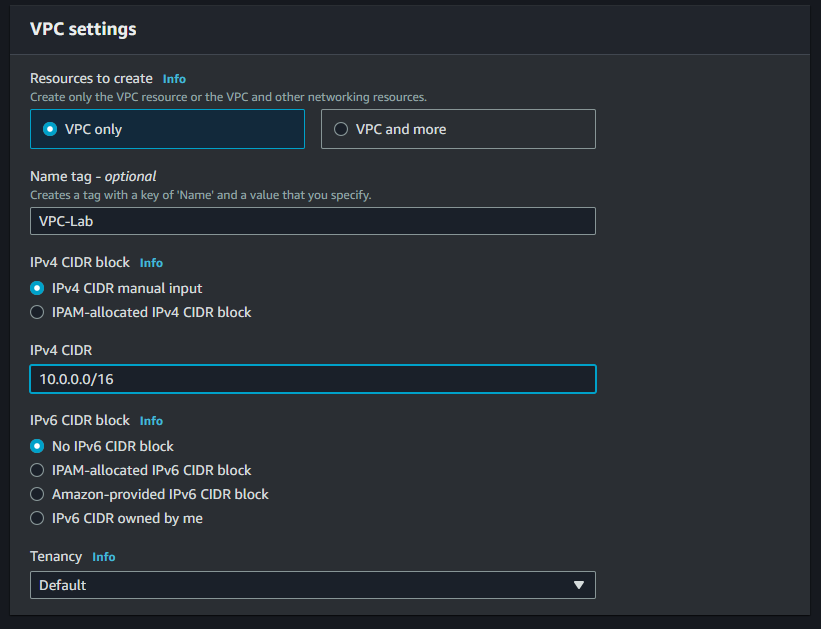Click the 'IPv4 CIDR' field label
Image resolution: width=821 pixels, height=629 pixels.
coord(64,349)
